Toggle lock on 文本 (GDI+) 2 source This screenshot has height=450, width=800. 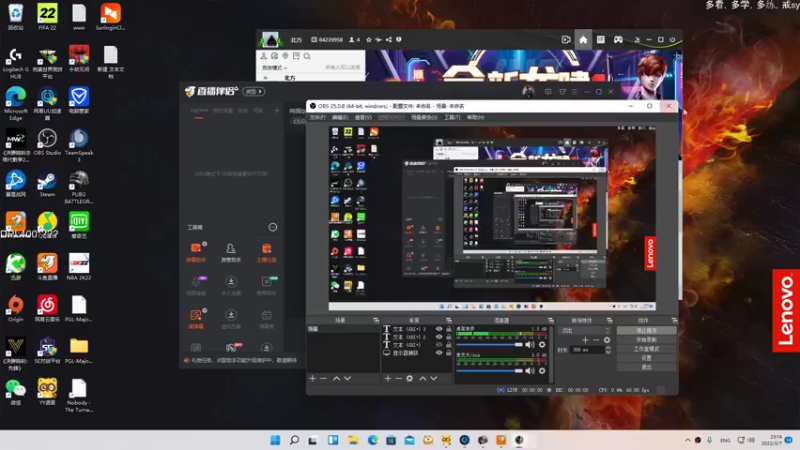point(448,337)
